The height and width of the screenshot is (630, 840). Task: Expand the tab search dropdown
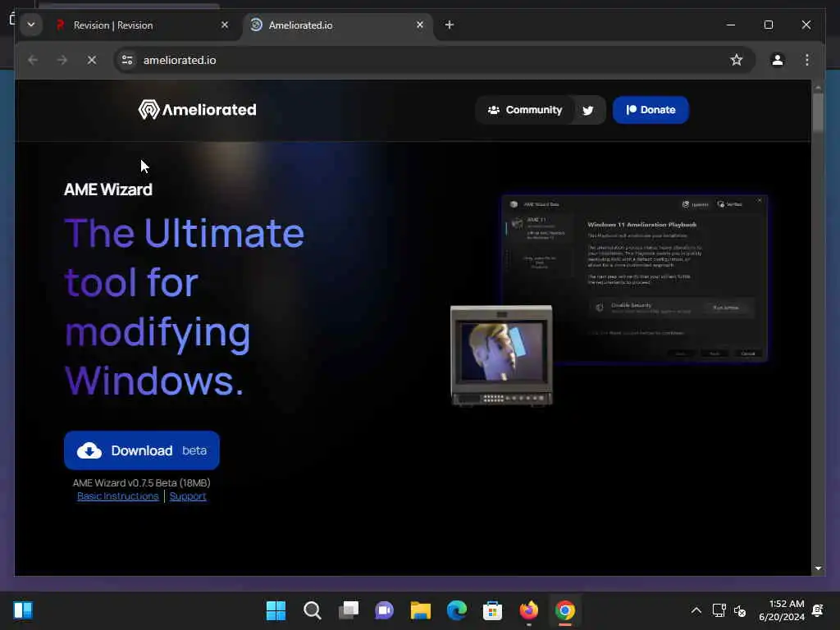(x=31, y=25)
